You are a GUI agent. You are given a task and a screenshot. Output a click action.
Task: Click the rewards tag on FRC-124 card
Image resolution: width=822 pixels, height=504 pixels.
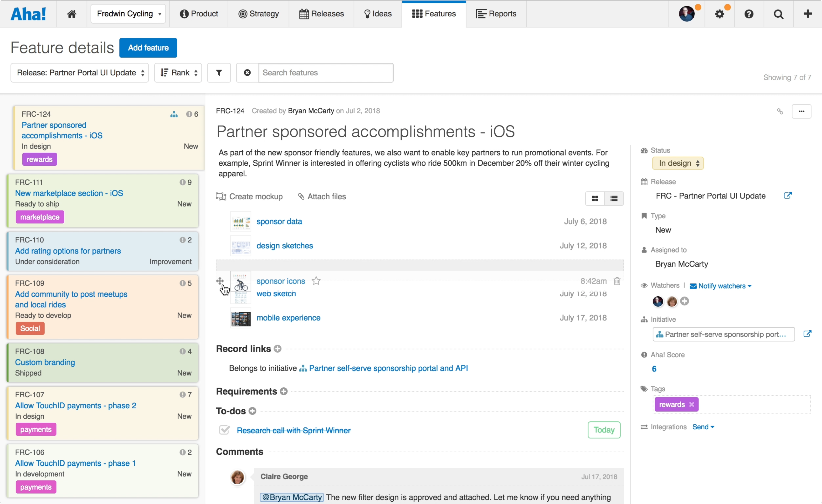(39, 159)
